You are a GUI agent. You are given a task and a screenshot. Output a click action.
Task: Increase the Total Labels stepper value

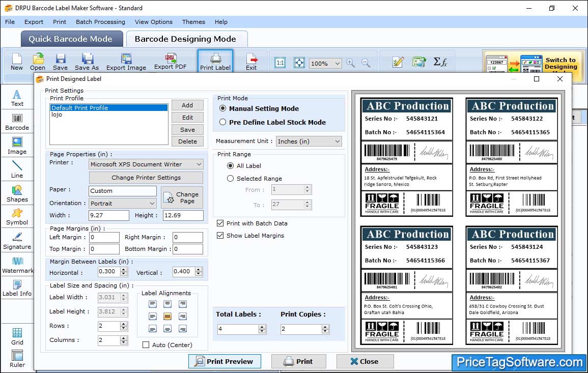(x=263, y=327)
